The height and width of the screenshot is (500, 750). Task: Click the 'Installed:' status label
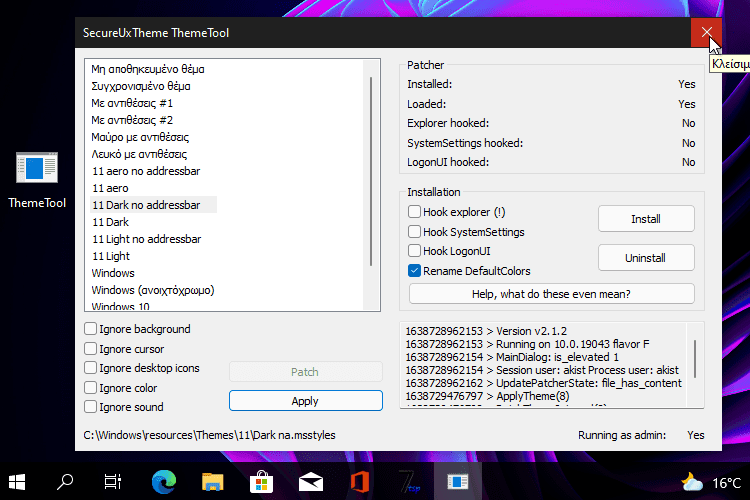430,84
